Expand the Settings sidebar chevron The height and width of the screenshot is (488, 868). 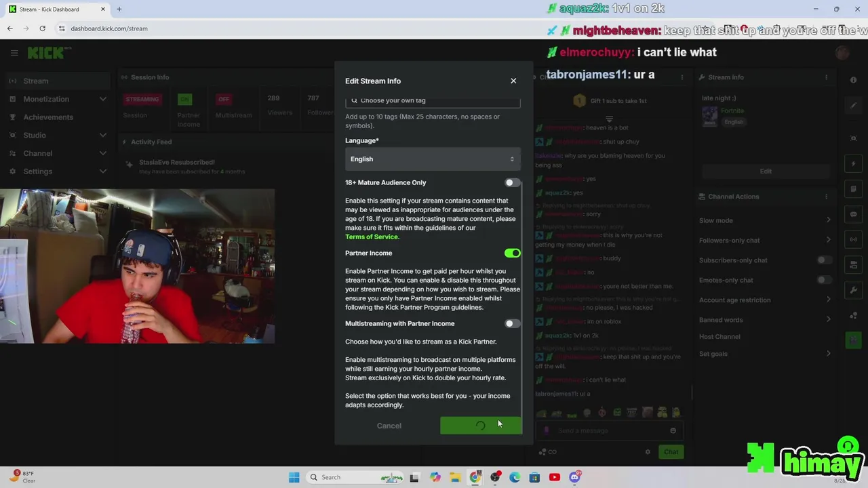pyautogui.click(x=102, y=171)
